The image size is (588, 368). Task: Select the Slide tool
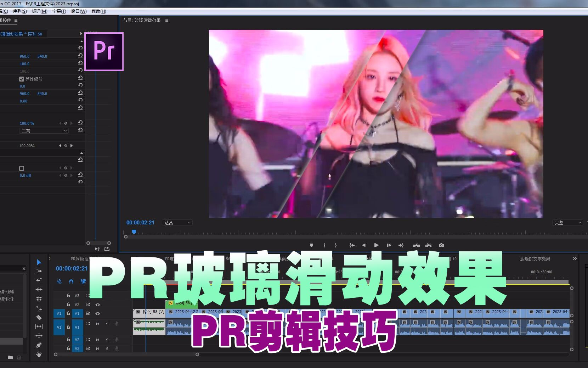[x=39, y=336]
